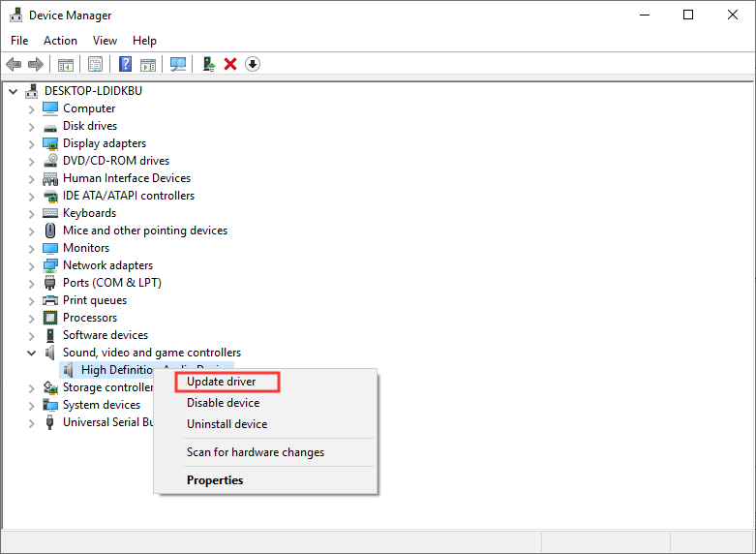Open Properties from the context menu
Image resolution: width=756 pixels, height=554 pixels.
click(265, 480)
